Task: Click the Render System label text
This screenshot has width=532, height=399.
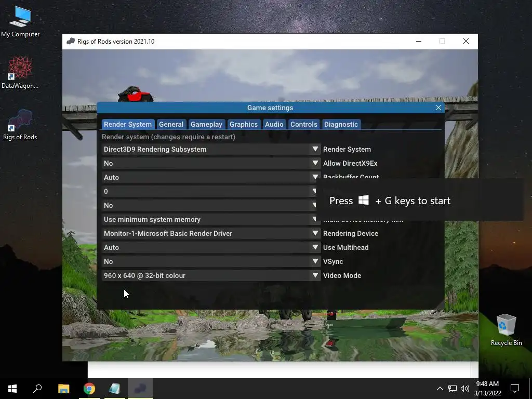Action: [x=347, y=149]
